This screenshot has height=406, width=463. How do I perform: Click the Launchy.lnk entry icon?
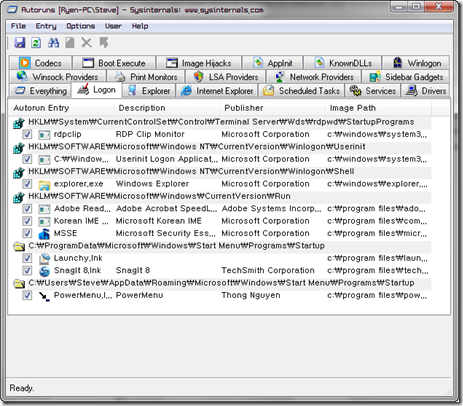pyautogui.click(x=44, y=258)
